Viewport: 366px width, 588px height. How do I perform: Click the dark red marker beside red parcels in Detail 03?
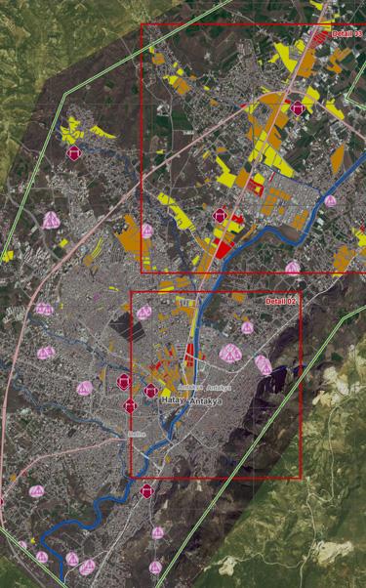tap(220, 216)
